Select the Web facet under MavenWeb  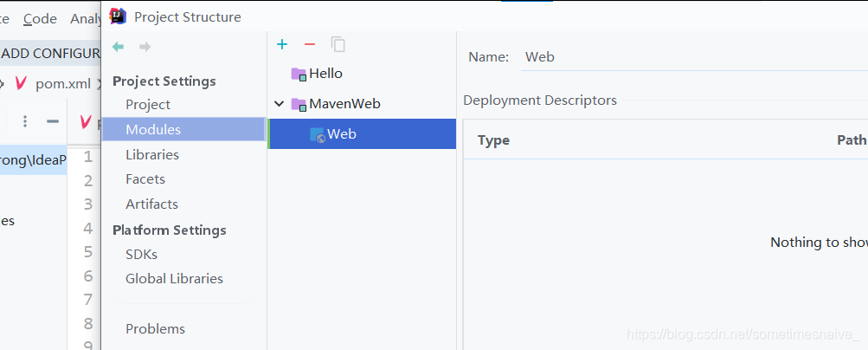tap(362, 134)
